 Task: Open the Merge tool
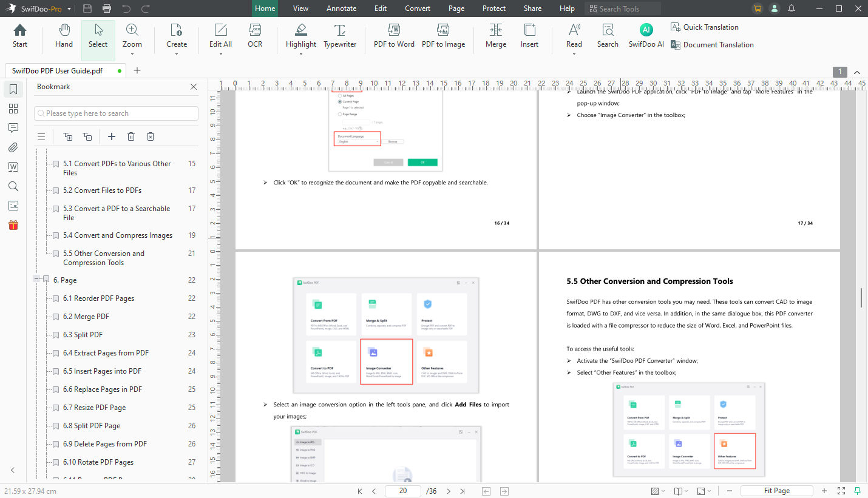(496, 36)
